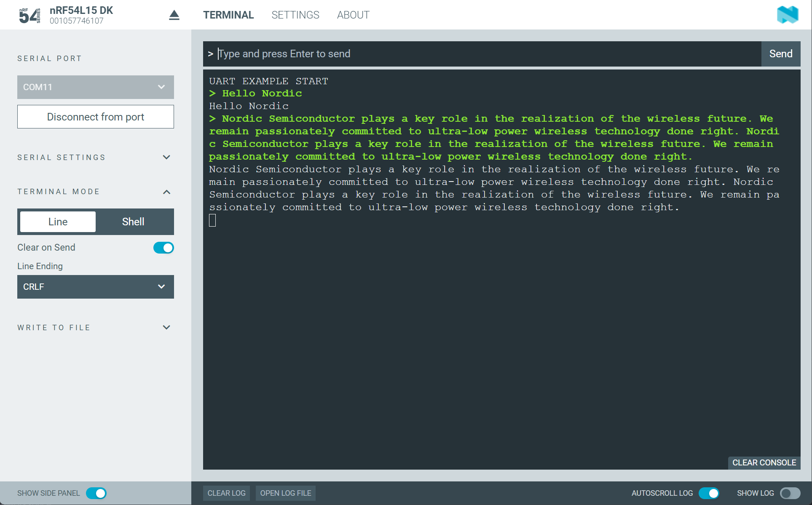Click the UART EXAMPLE START output line
The width and height of the screenshot is (812, 505).
tap(268, 81)
